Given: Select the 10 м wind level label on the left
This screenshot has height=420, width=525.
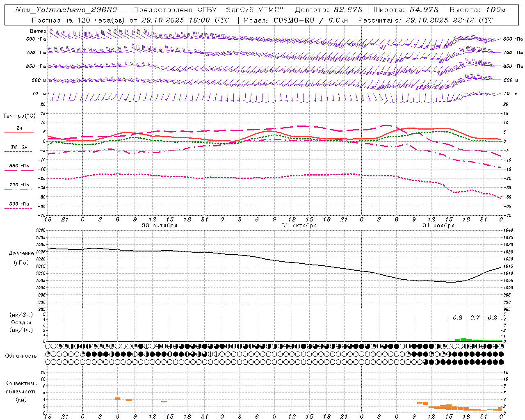Looking at the screenshot, I should (39, 94).
